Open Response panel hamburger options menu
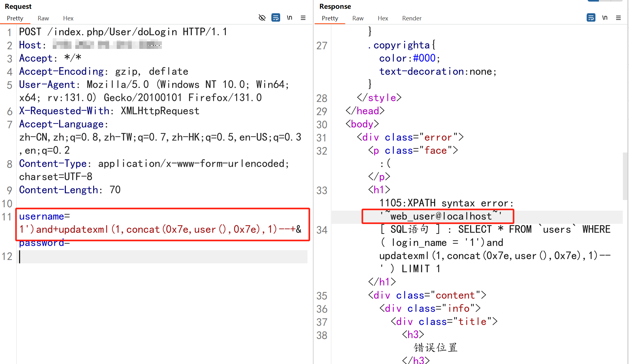 tap(618, 18)
